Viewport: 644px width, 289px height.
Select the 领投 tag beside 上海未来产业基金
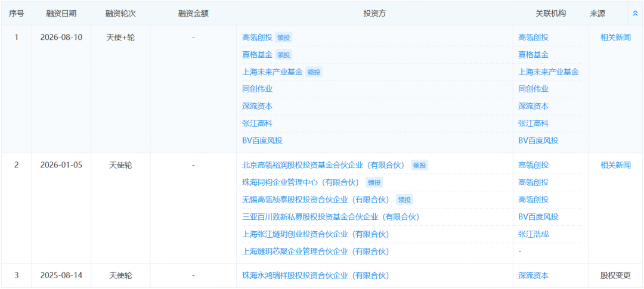(314, 72)
